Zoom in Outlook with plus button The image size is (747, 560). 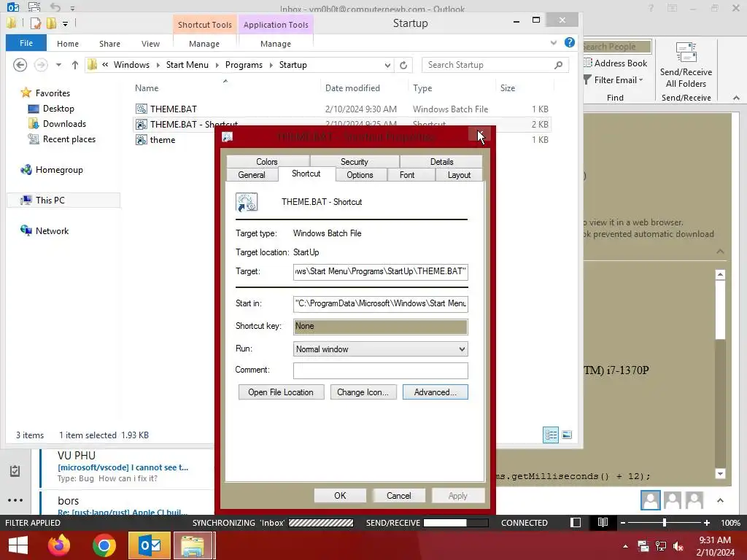point(707,522)
